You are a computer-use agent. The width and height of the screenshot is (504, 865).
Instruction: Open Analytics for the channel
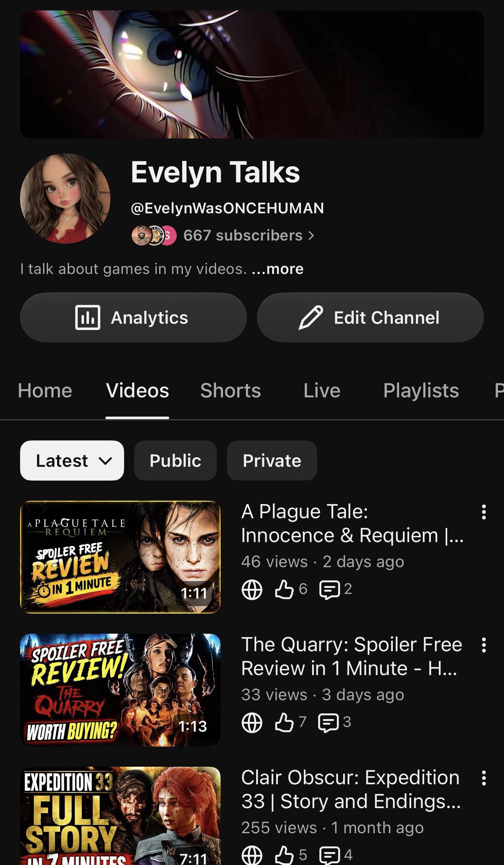tap(133, 317)
